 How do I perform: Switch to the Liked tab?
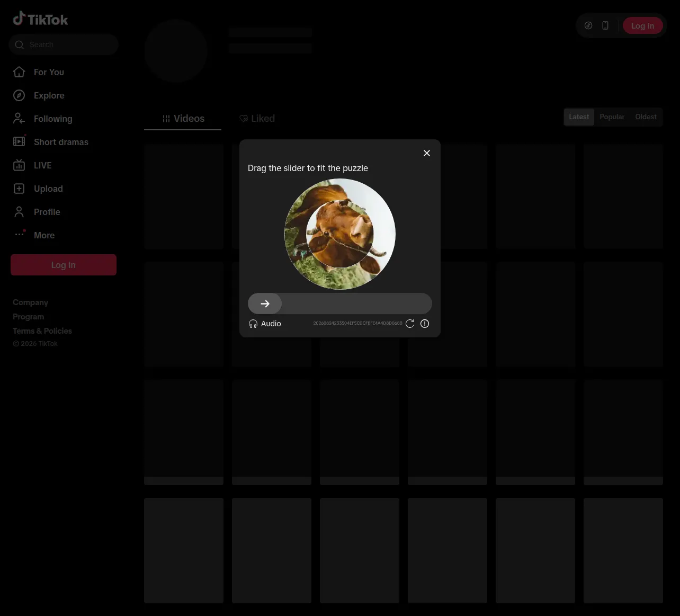pos(257,119)
